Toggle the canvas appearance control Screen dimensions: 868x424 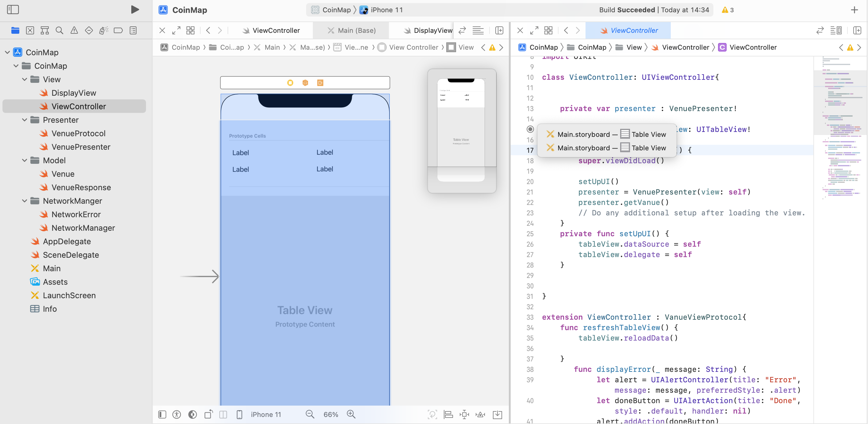192,414
